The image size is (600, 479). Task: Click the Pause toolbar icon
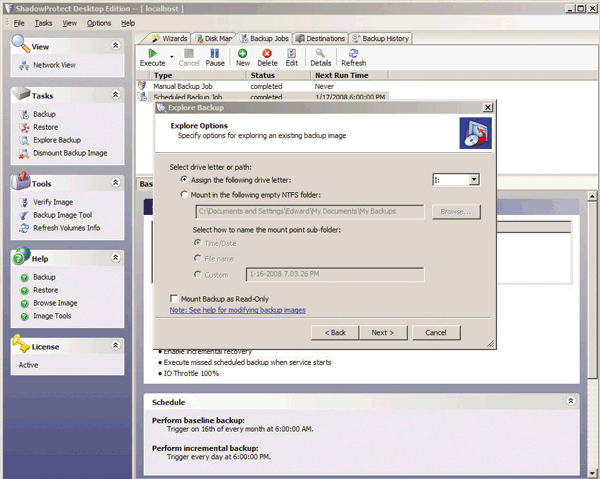pos(215,57)
